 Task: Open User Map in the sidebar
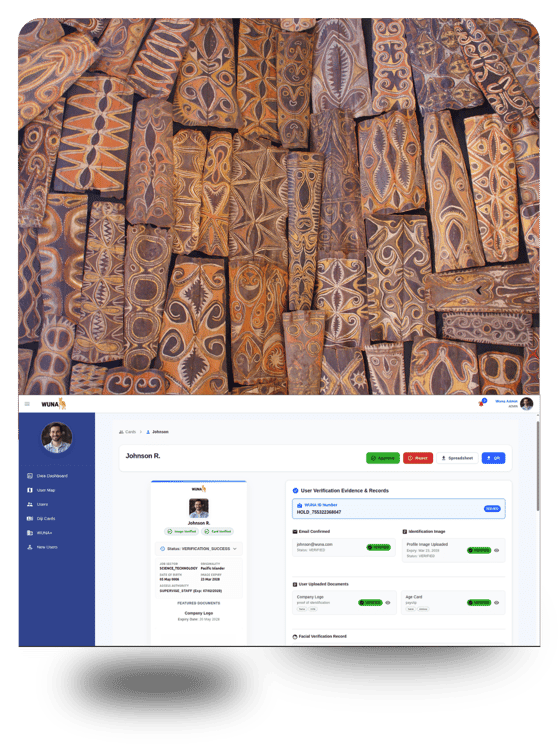[x=41, y=490]
